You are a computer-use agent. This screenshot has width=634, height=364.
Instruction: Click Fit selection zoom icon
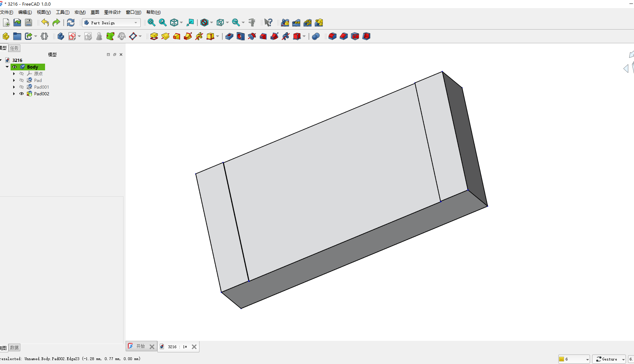click(163, 23)
